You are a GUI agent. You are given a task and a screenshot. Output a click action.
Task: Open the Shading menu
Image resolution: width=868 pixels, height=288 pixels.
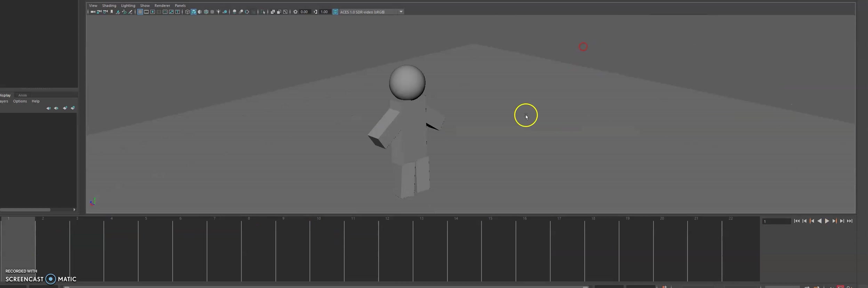109,6
